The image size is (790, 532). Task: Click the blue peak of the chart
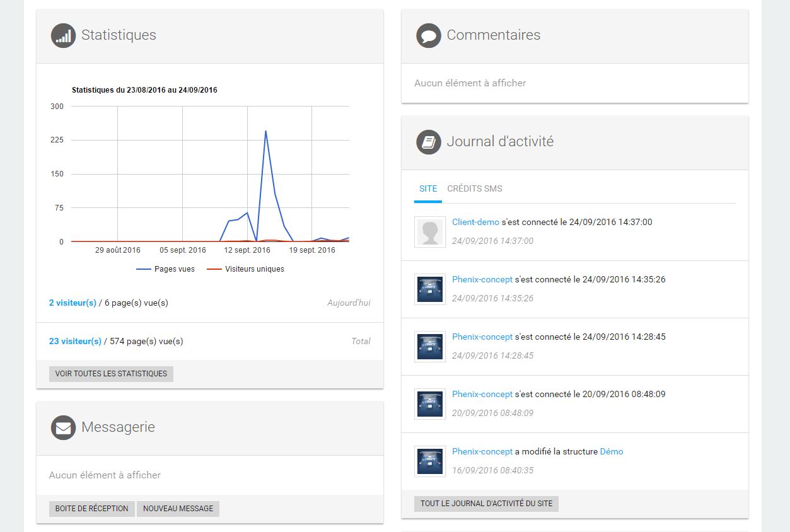click(265, 132)
